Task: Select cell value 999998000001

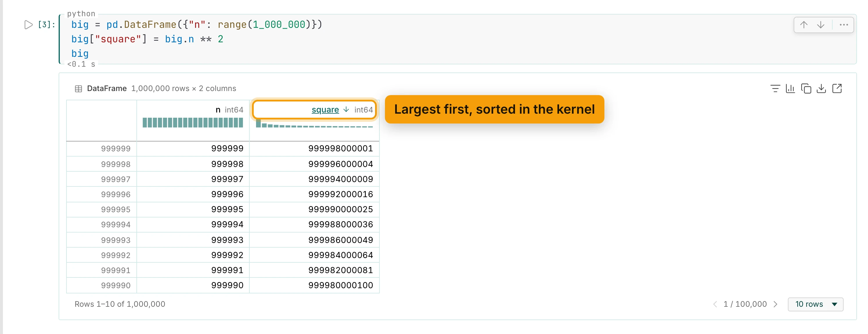Action: point(340,148)
